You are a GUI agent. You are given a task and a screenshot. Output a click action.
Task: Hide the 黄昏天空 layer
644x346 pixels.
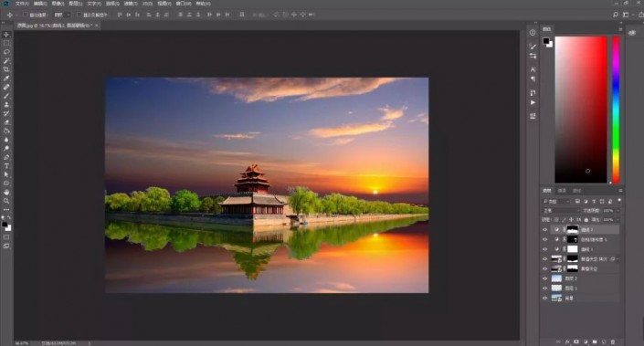(x=545, y=268)
